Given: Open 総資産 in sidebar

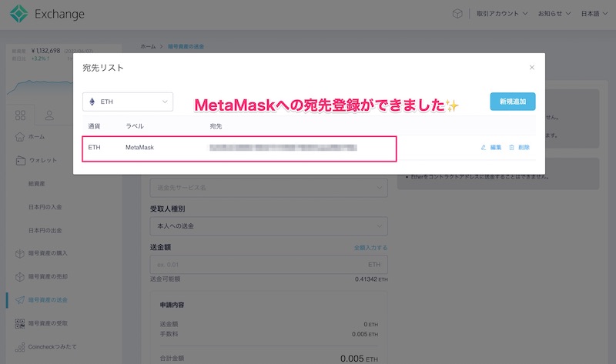Looking at the screenshot, I should [36, 183].
